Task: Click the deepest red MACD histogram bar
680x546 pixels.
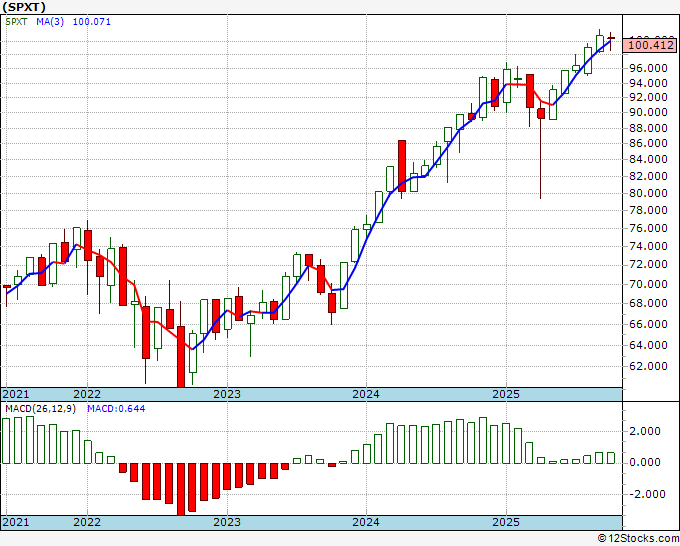Action: (181, 489)
